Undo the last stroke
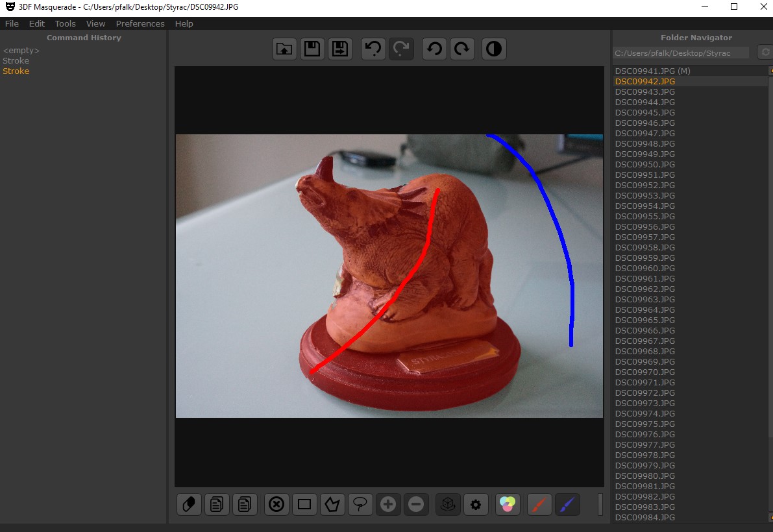The height and width of the screenshot is (532, 773). 373,49
